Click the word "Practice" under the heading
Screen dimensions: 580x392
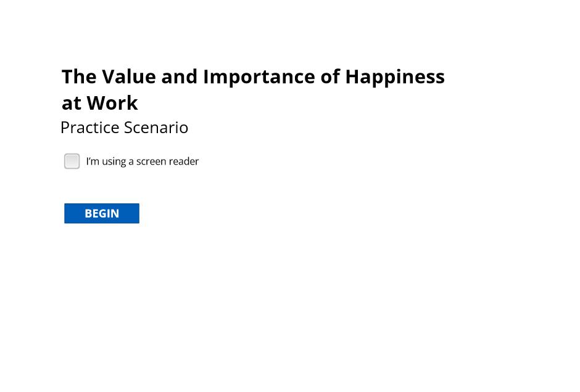pos(90,128)
